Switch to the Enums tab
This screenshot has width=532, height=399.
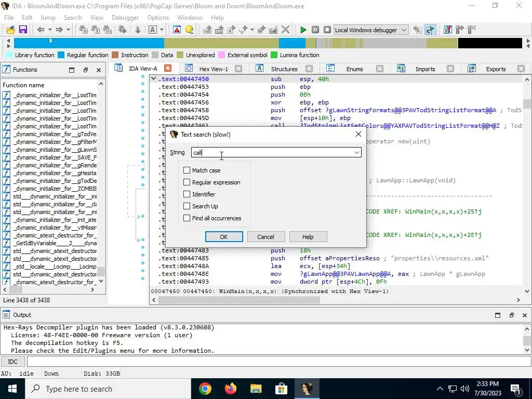point(354,69)
